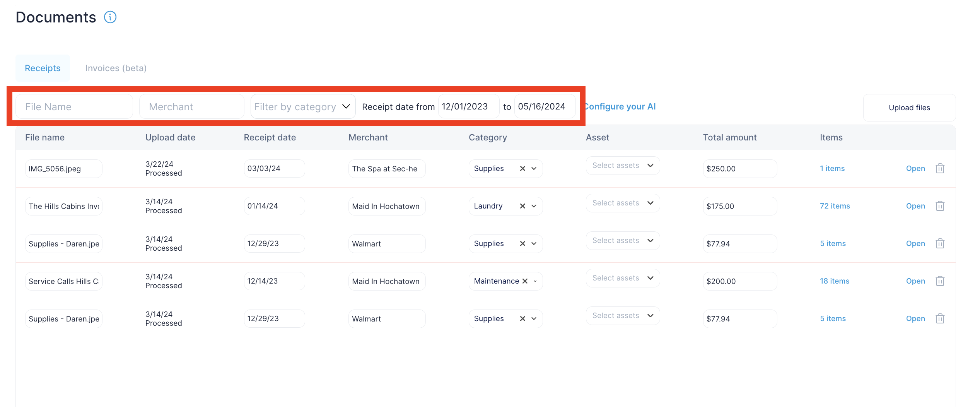Image resolution: width=980 pixels, height=407 pixels.
Task: Edit the 12/14/23 receipt date field
Action: click(274, 281)
